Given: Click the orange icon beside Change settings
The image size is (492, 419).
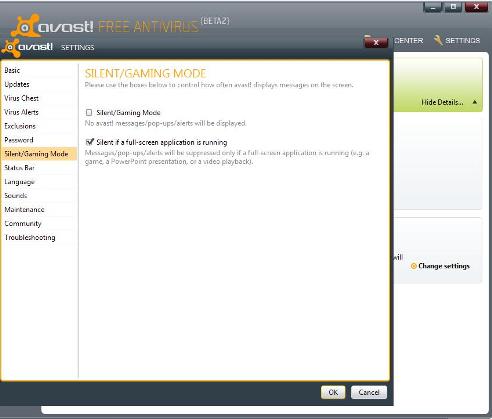Looking at the screenshot, I should tap(414, 266).
